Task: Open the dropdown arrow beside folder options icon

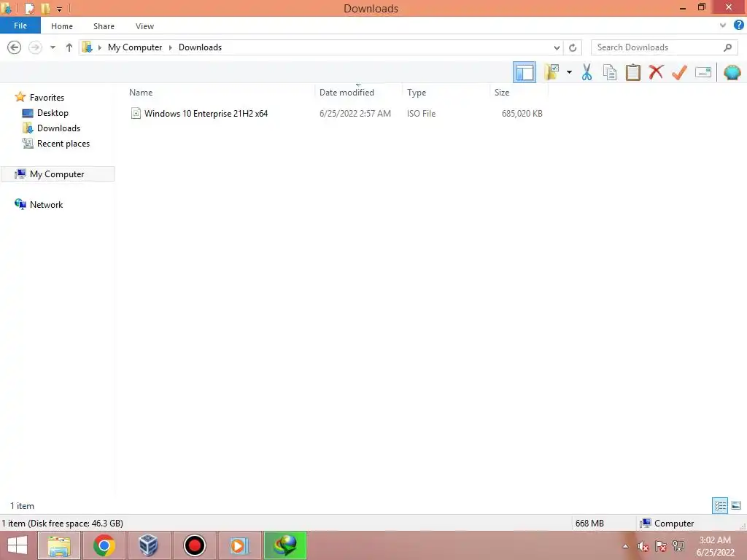Action: (x=569, y=72)
